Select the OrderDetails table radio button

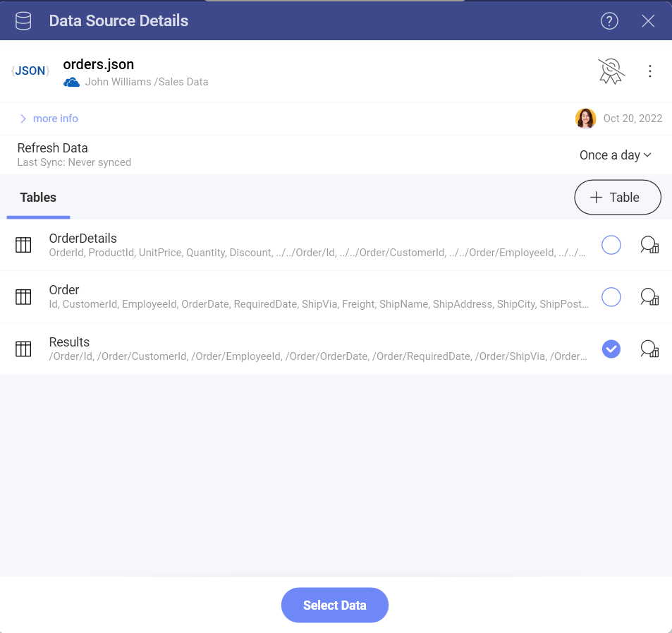tap(611, 245)
